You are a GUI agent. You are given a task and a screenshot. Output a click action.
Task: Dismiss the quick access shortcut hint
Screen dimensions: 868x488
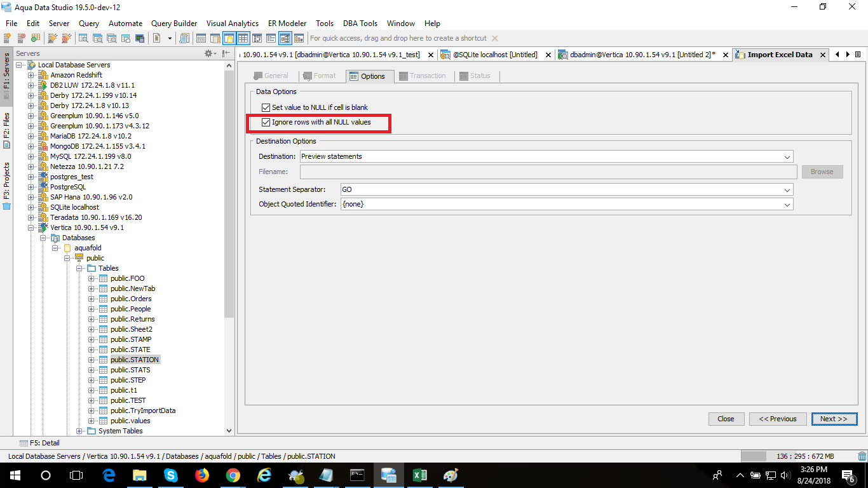495,38
